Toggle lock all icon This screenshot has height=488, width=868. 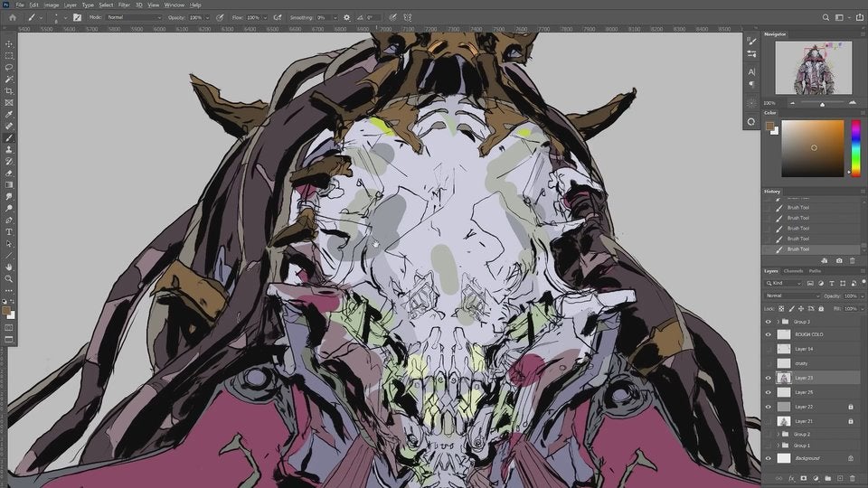821,309
